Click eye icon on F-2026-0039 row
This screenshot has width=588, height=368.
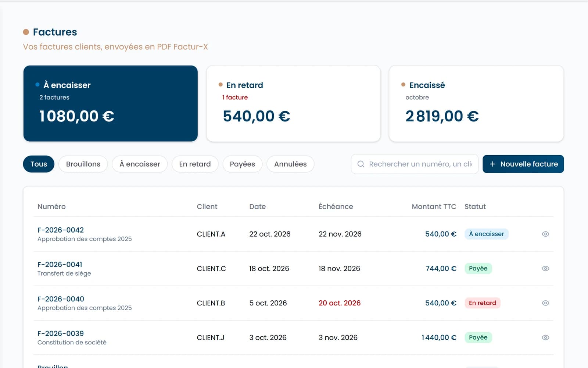pos(545,337)
